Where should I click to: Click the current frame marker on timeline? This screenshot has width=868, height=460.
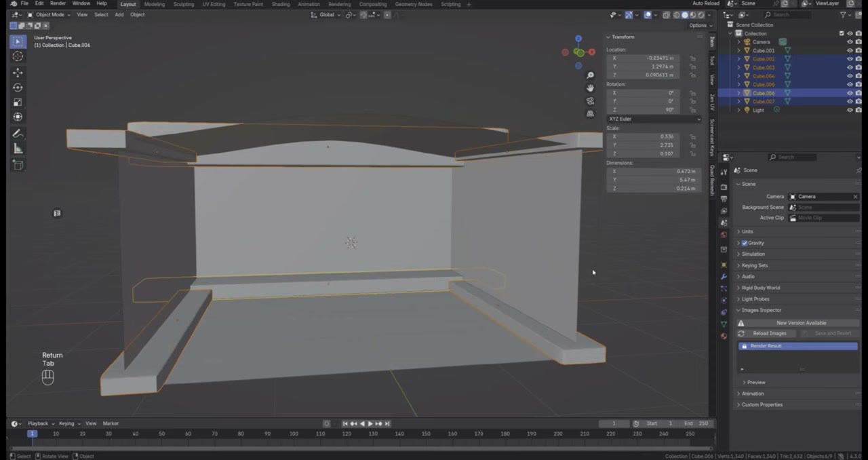[32, 434]
